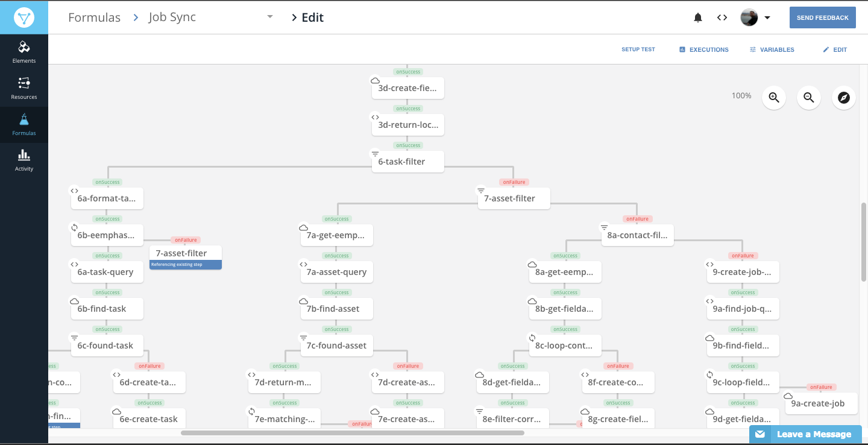Switch to the VARIABLES tab
The height and width of the screenshot is (445, 868).
(x=772, y=49)
